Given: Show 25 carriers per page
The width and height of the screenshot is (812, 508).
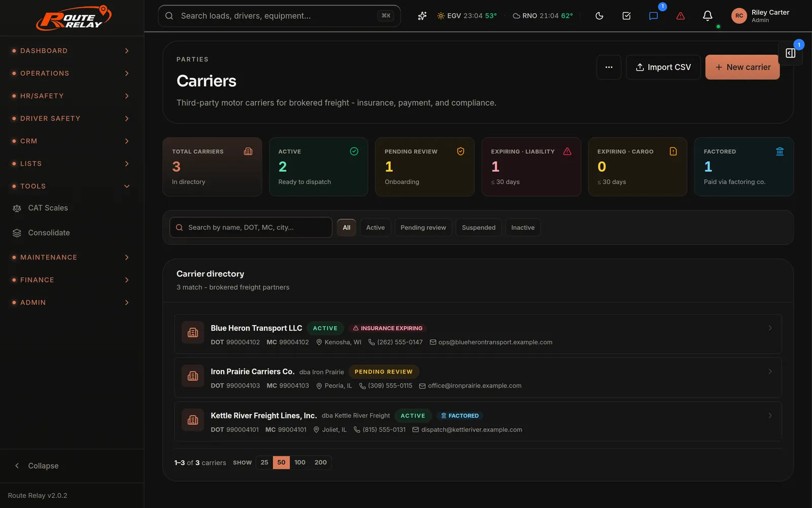Looking at the screenshot, I should pos(264,462).
